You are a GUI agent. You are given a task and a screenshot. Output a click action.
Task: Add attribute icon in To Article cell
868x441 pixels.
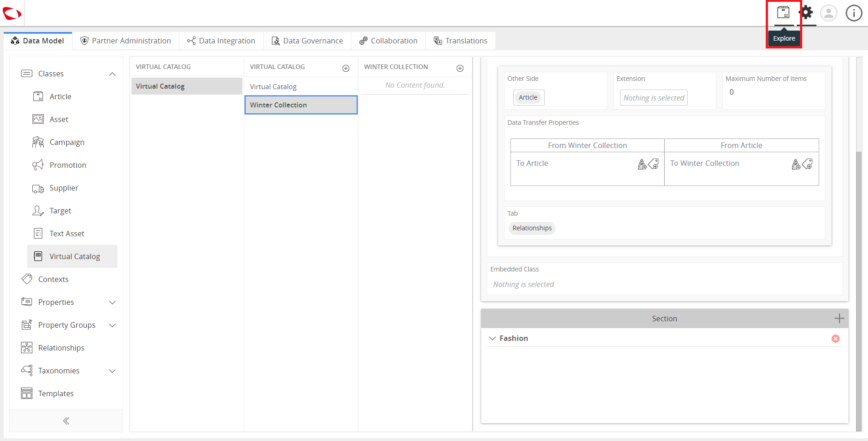(x=642, y=164)
